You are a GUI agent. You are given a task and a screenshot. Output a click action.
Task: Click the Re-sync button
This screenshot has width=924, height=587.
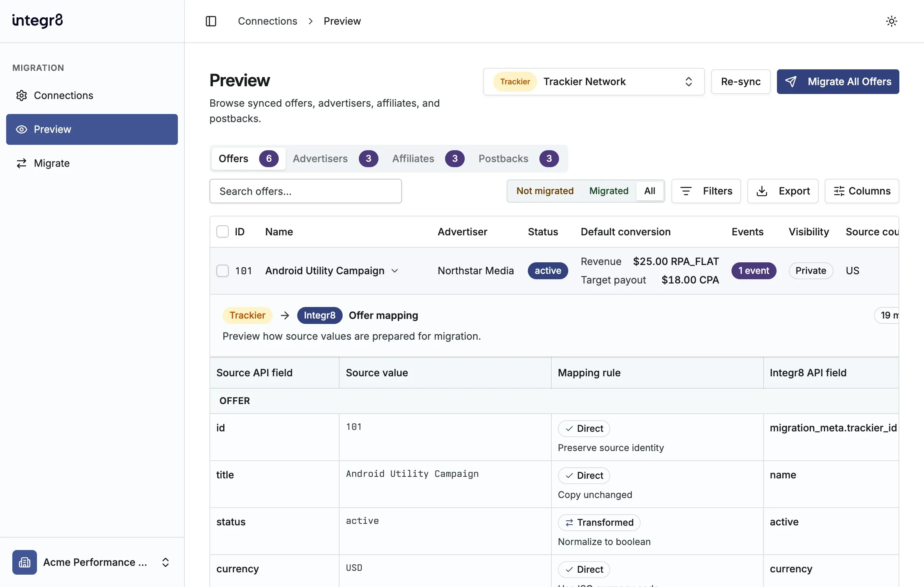click(740, 82)
